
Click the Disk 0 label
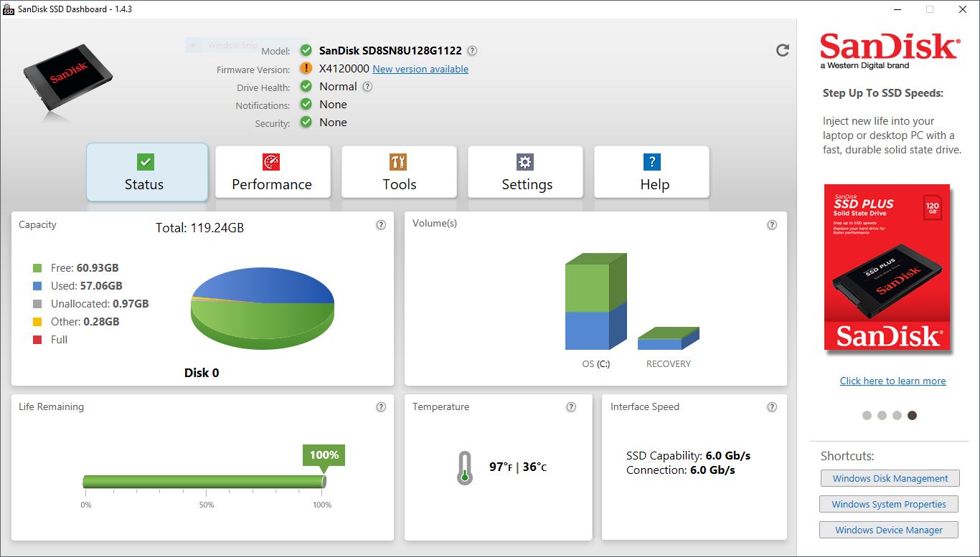pos(202,373)
